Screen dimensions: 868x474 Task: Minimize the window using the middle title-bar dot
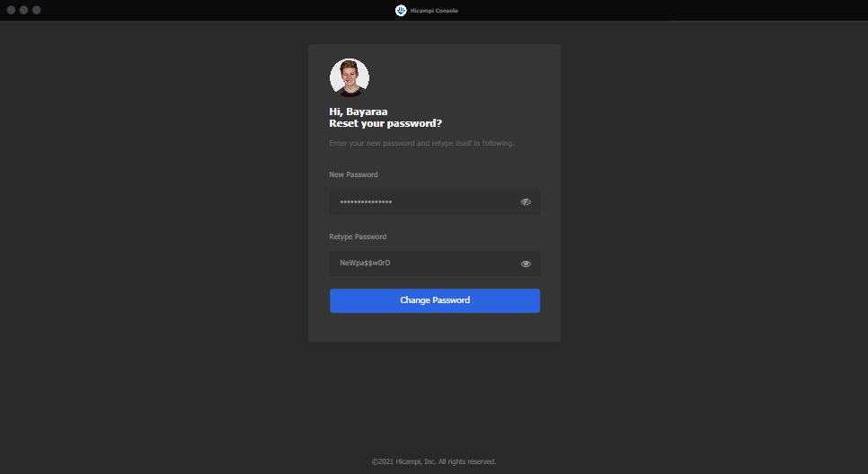tap(24, 10)
